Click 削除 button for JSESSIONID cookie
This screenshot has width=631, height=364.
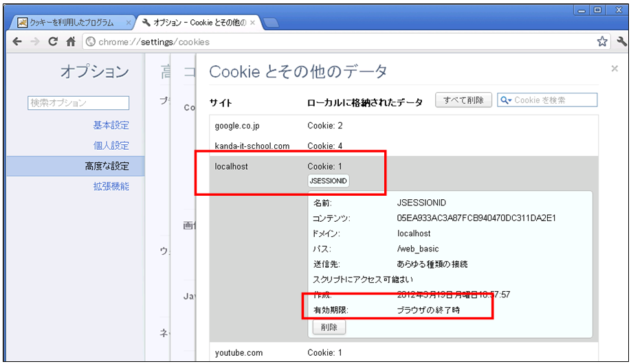click(x=329, y=328)
